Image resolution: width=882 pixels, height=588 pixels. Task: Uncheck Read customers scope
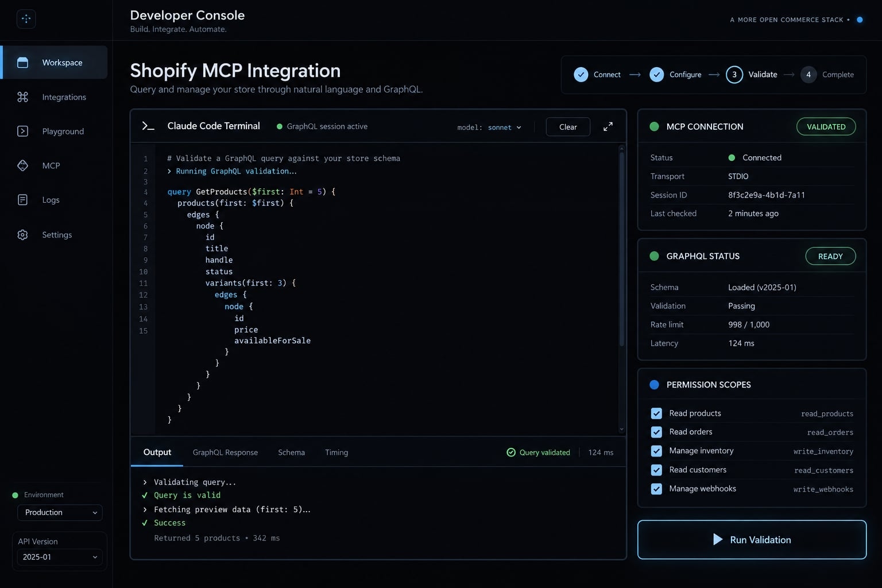tap(656, 470)
